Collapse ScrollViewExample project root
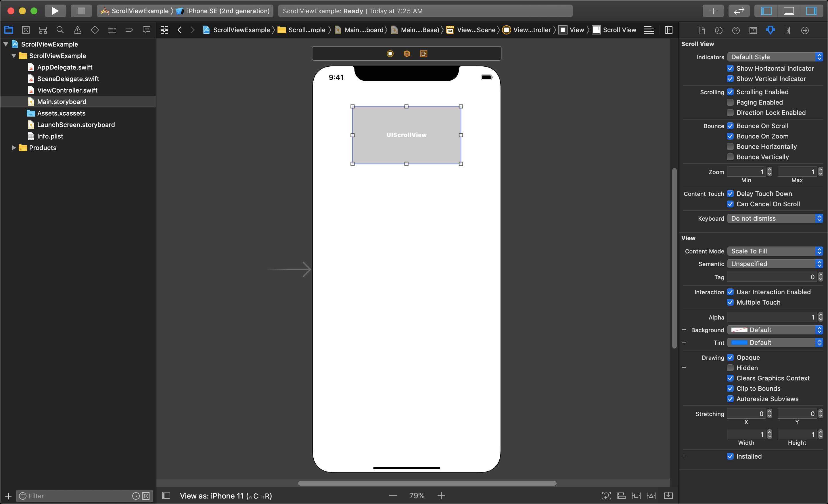 [6, 44]
